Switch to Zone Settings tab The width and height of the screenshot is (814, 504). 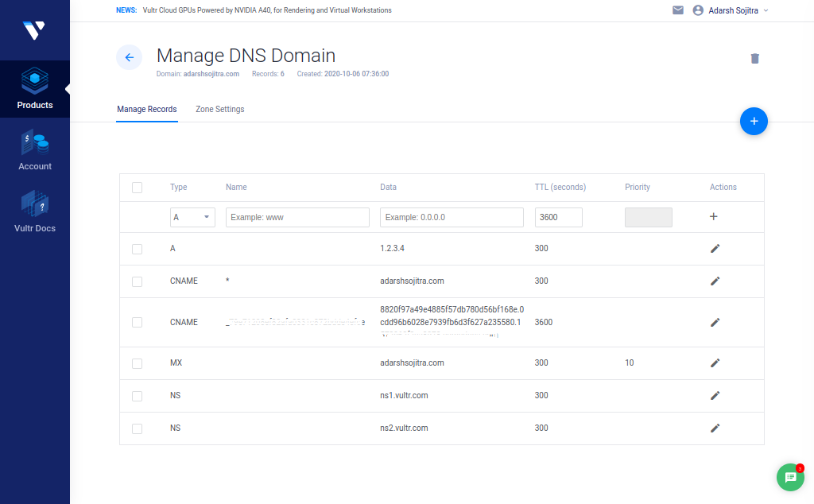point(220,110)
